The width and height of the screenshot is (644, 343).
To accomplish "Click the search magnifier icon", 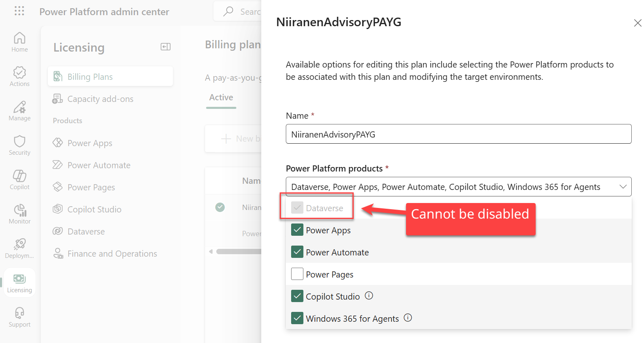I will tap(228, 11).
